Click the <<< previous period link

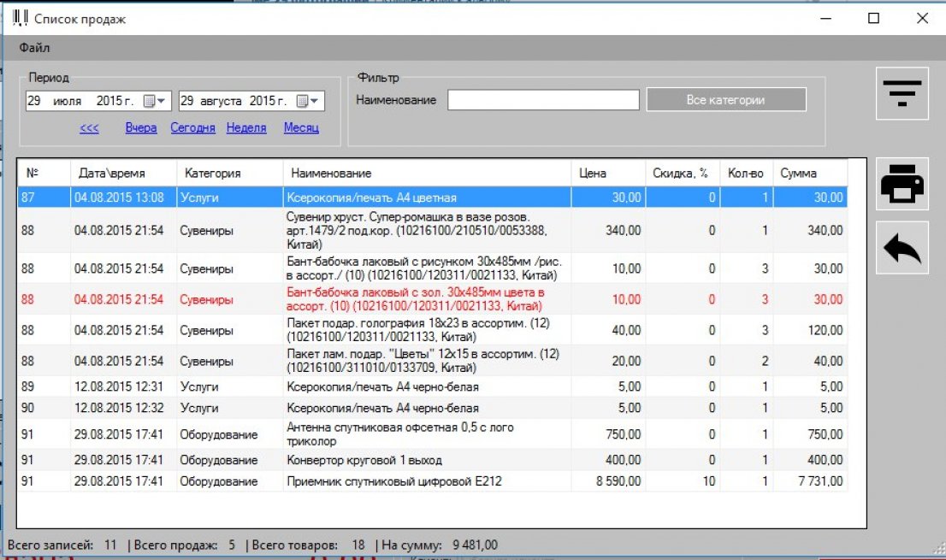click(89, 128)
